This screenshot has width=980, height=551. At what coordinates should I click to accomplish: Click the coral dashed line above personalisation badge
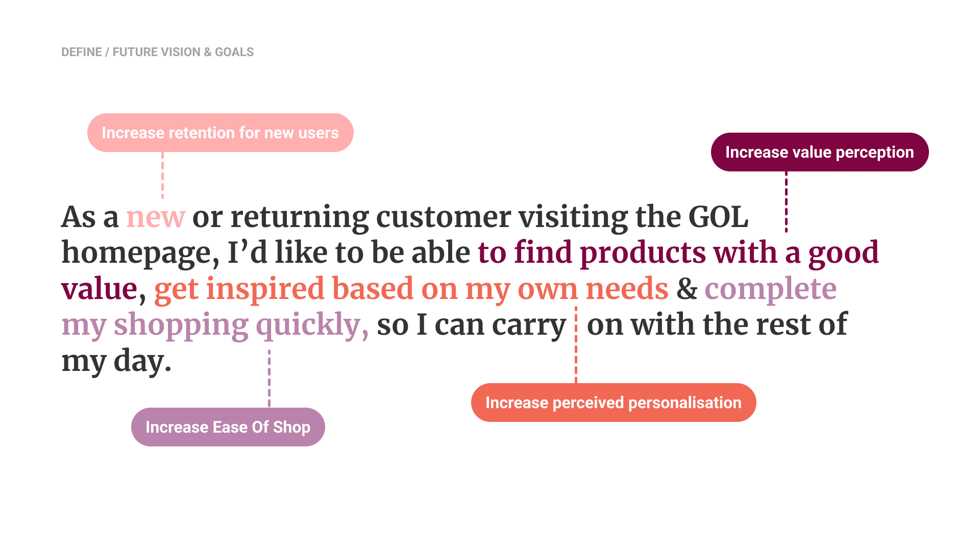tap(576, 345)
